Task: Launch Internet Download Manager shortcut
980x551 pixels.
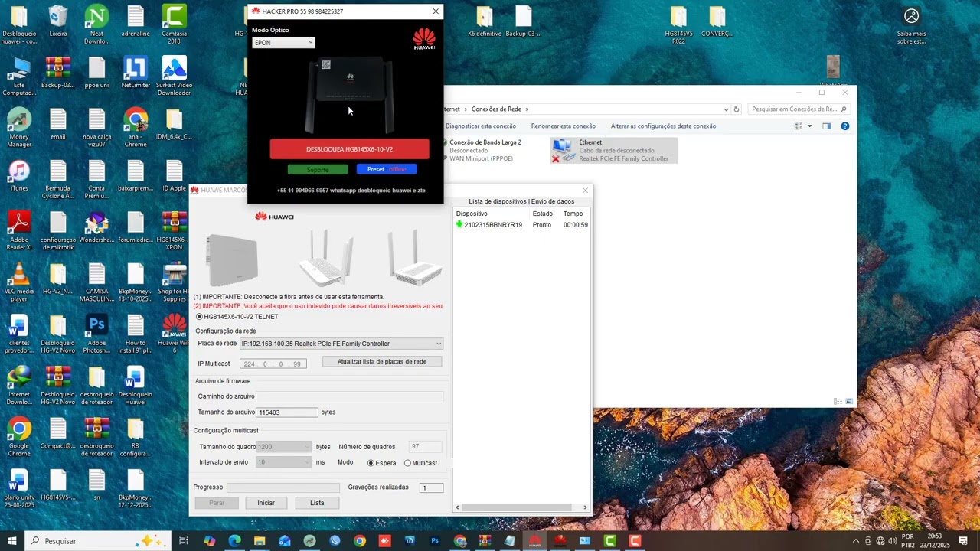Action: tap(19, 385)
